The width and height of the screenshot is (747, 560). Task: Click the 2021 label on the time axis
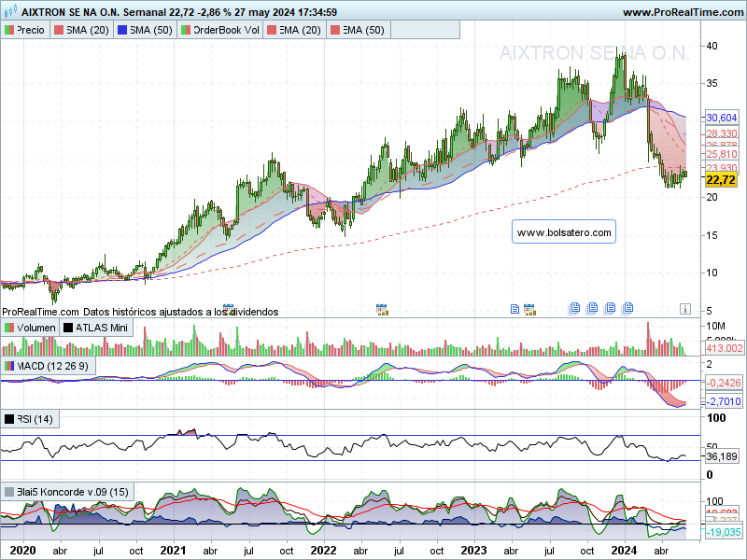[x=173, y=551]
